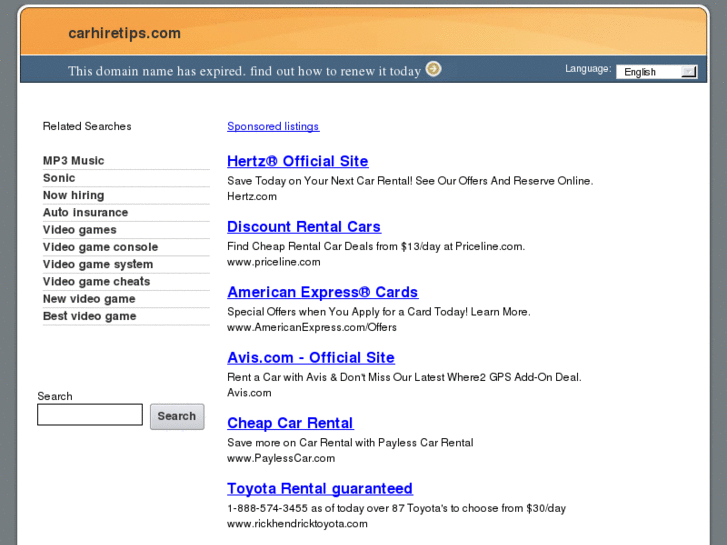727x545 pixels.
Task: Focus the Search text input field
Action: click(90, 414)
